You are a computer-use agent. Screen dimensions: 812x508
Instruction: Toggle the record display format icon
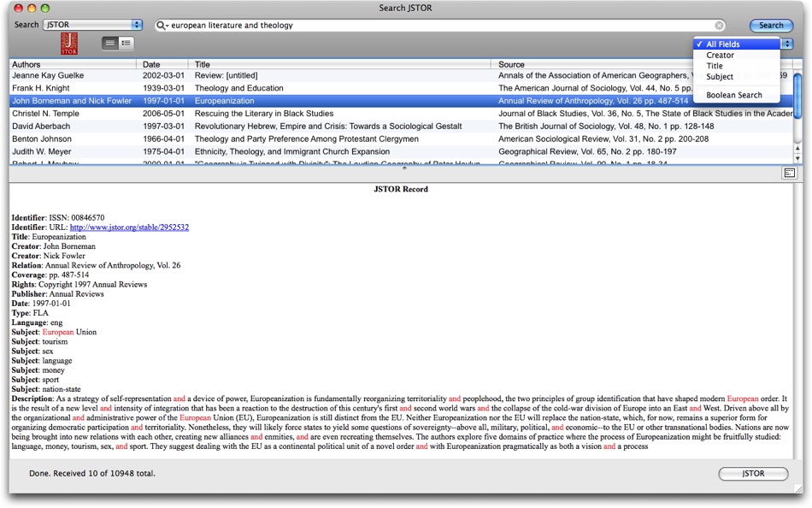[x=789, y=173]
